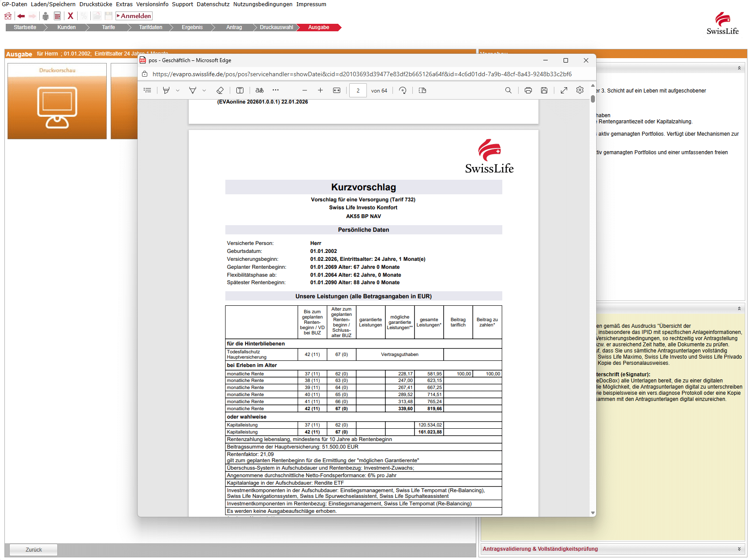Open the calculator icon in the EVA toolbar
This screenshot has height=560, width=751.
pos(57,16)
